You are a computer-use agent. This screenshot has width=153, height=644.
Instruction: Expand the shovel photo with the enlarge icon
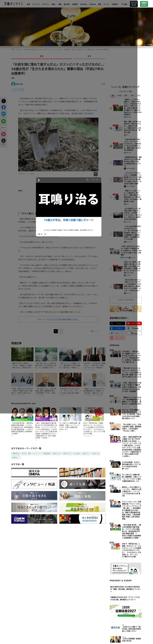(x=95, y=174)
